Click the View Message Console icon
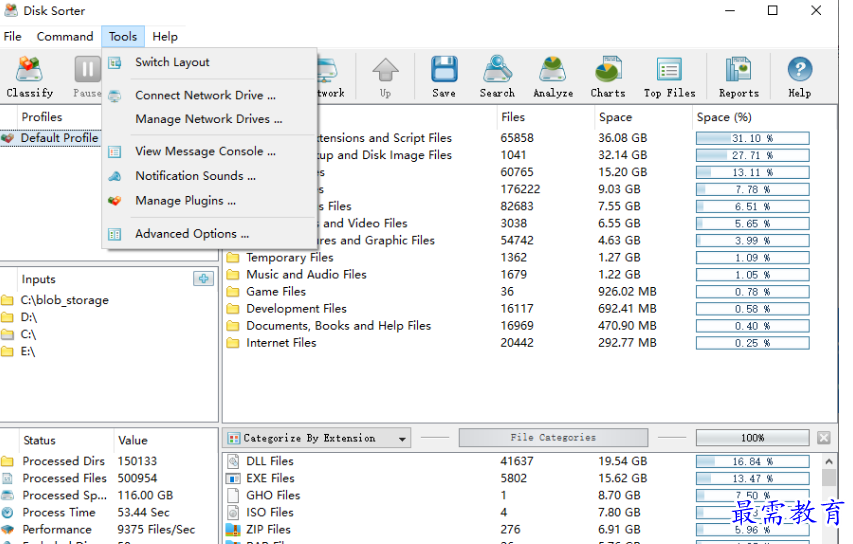 (x=115, y=152)
